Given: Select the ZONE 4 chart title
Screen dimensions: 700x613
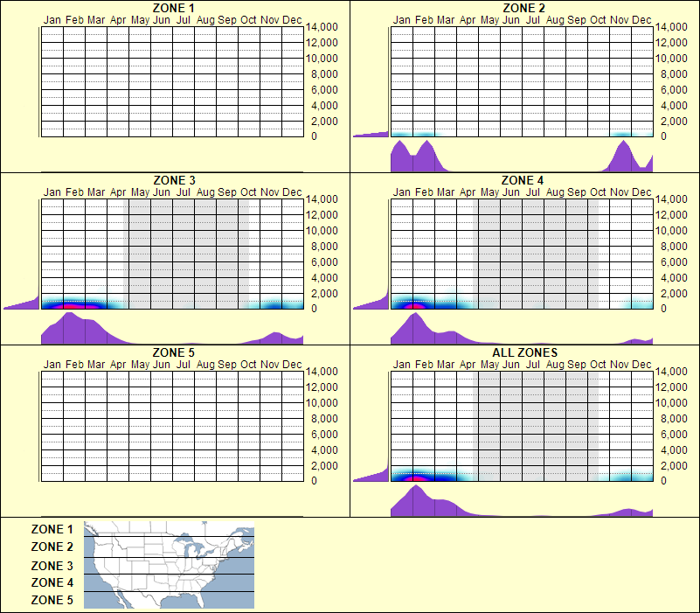Looking at the screenshot, I should click(x=523, y=179).
